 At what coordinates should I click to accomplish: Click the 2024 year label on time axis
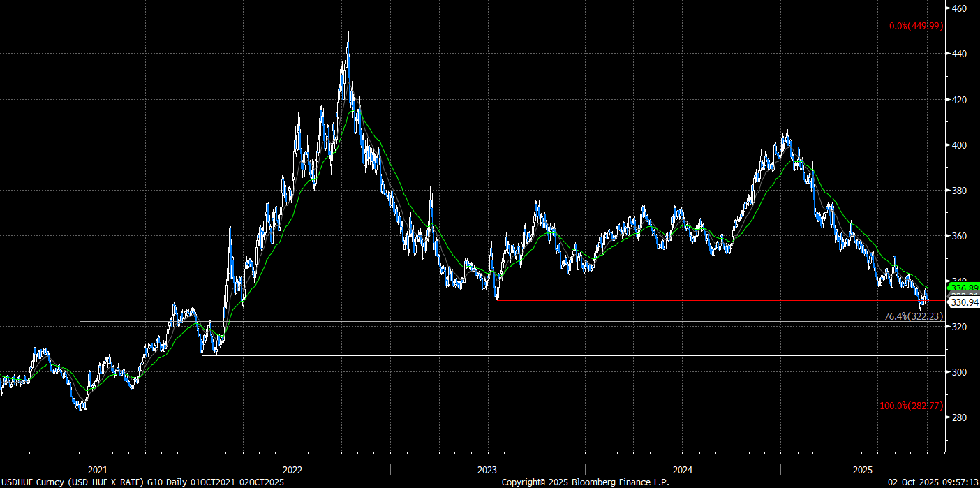(682, 469)
